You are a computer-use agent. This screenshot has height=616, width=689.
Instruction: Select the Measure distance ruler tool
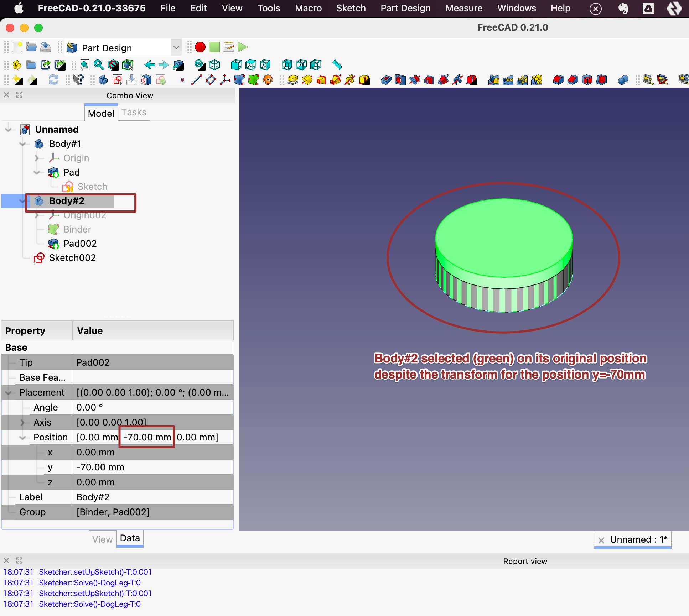[x=336, y=65]
